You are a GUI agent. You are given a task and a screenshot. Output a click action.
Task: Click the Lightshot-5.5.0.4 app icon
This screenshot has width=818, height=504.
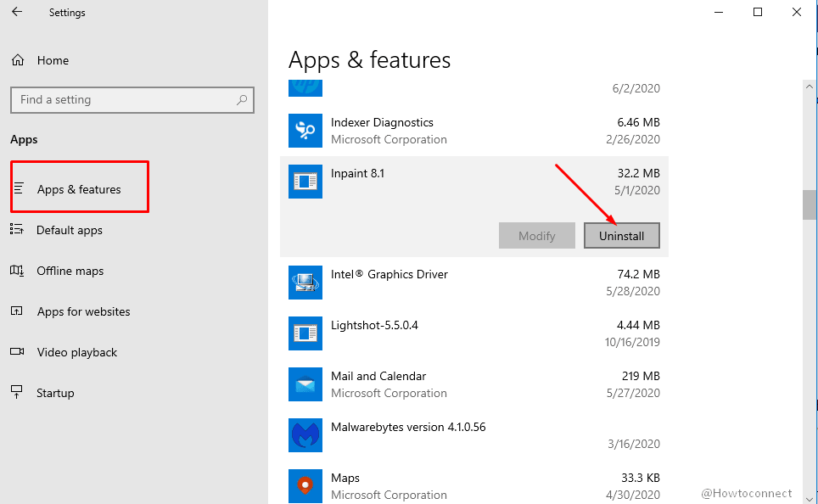pos(305,333)
